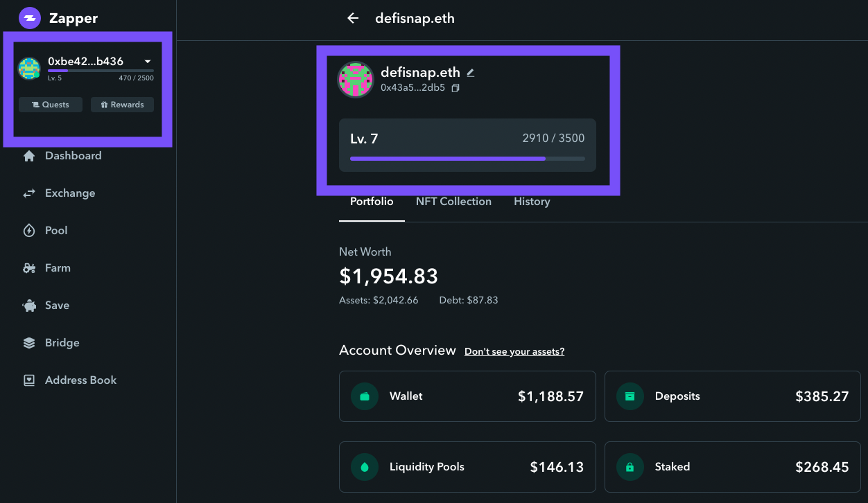
Task: Open Dashboard via the home icon
Action: (29, 156)
